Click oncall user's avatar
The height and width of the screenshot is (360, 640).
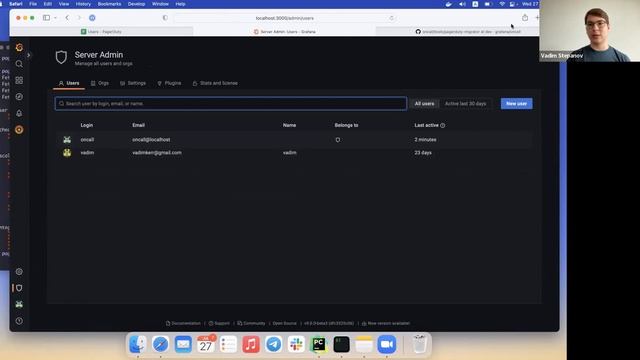[x=67, y=140]
